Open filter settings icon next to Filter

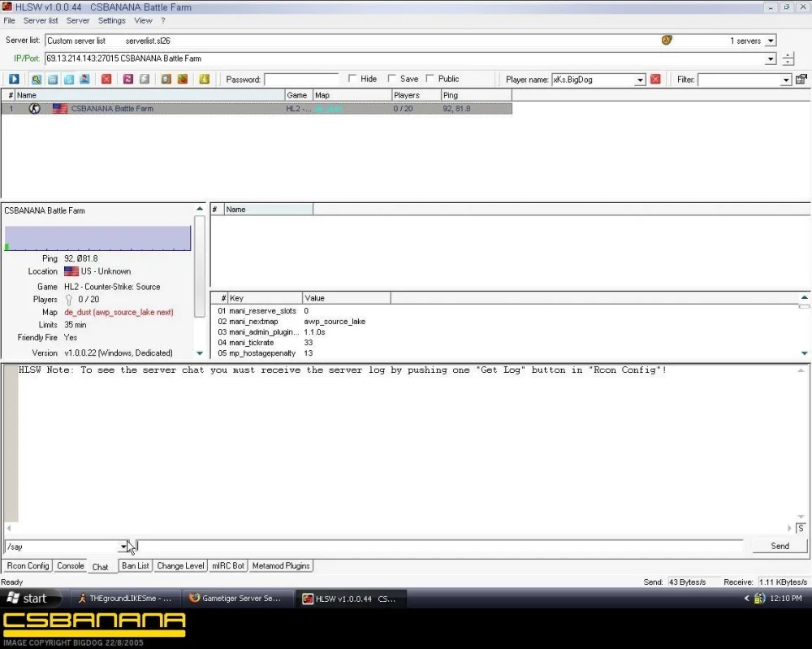801,80
